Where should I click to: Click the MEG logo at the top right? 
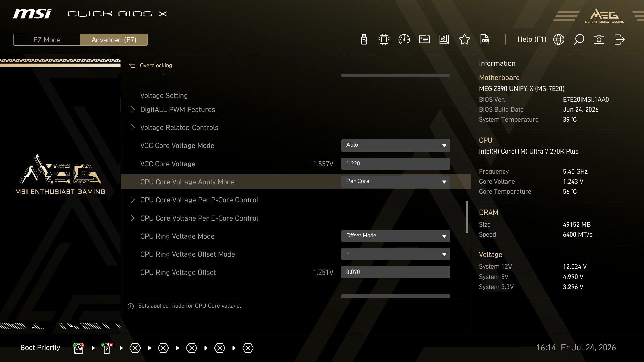click(604, 16)
